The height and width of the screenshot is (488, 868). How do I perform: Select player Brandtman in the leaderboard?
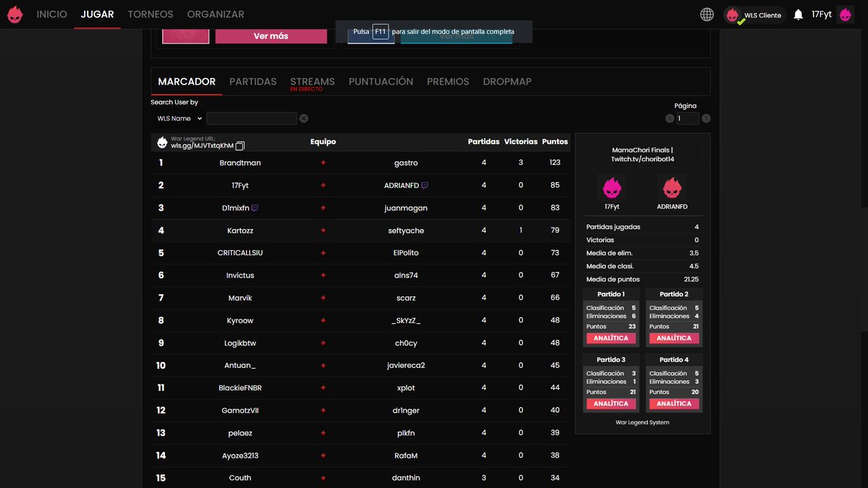pos(240,163)
